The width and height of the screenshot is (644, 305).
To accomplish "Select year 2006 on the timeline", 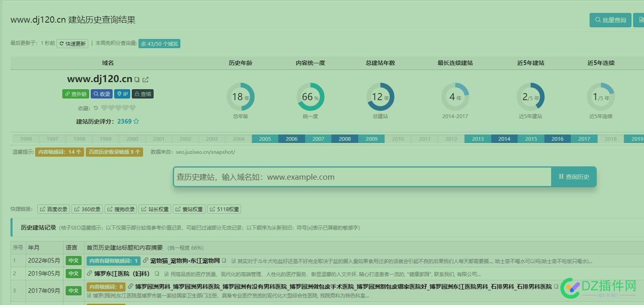I will (292, 139).
